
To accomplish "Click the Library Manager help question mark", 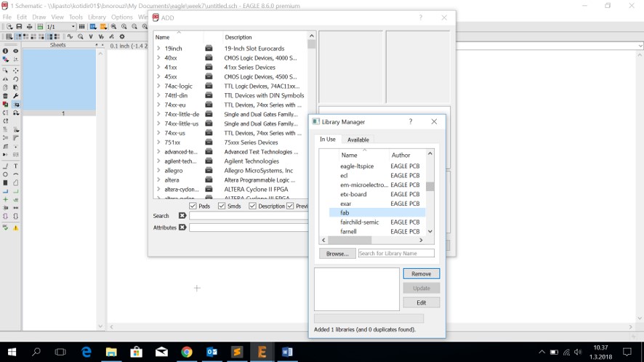I will pos(410,121).
